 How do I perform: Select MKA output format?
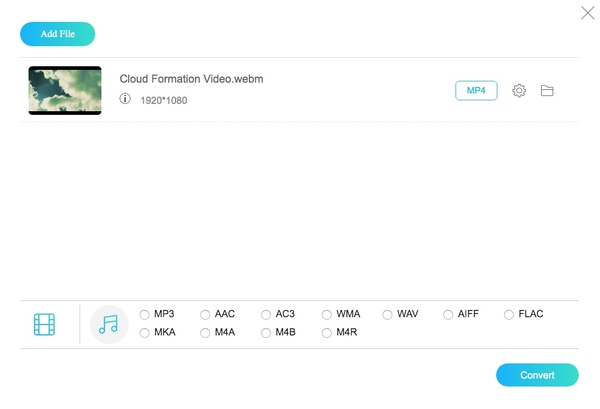tap(145, 332)
